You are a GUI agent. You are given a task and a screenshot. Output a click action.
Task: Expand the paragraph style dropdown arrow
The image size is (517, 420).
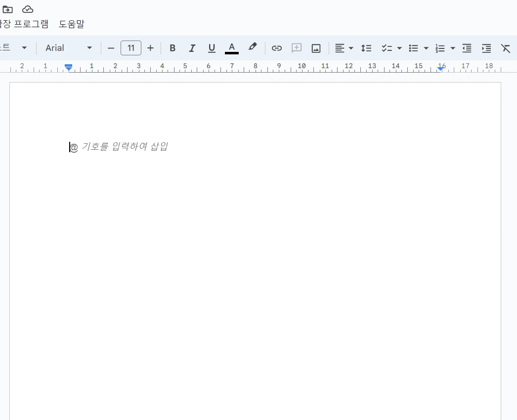point(24,48)
